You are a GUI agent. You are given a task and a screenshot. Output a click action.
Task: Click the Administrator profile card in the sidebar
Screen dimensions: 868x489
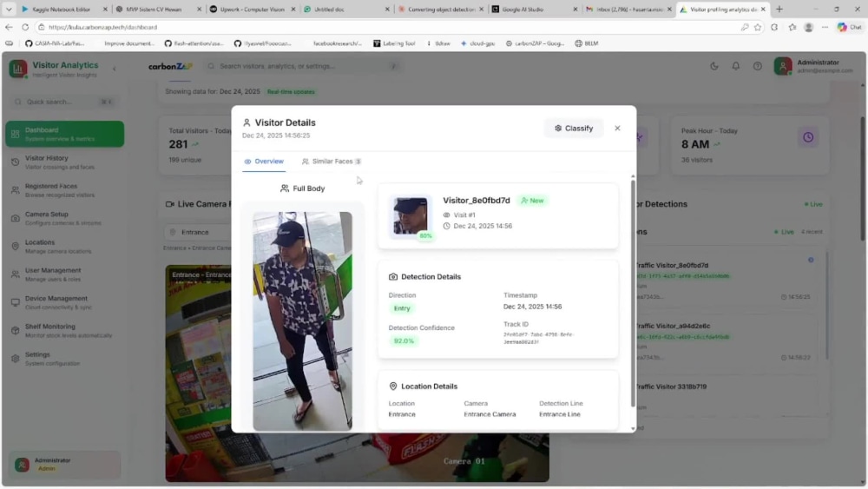tap(65, 464)
